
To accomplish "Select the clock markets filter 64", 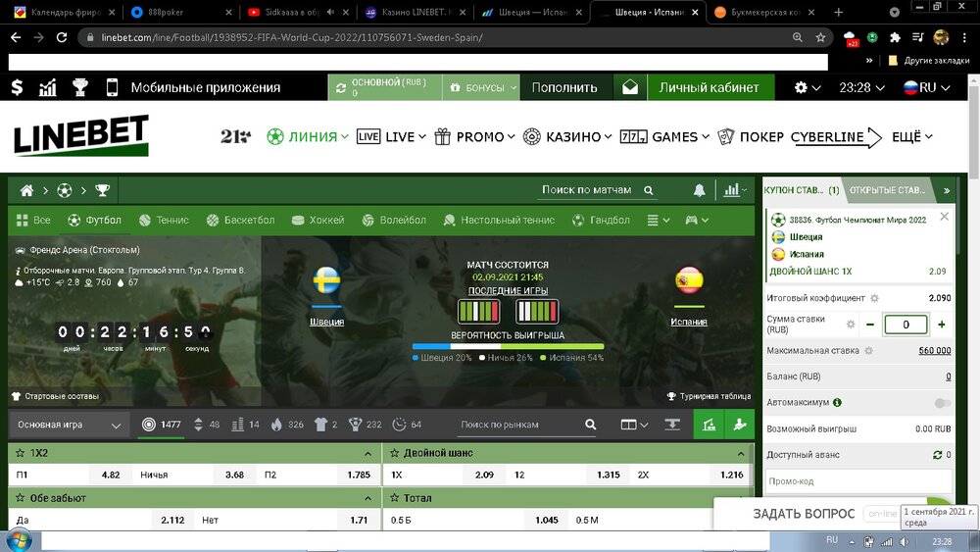I will pyautogui.click(x=399, y=425).
